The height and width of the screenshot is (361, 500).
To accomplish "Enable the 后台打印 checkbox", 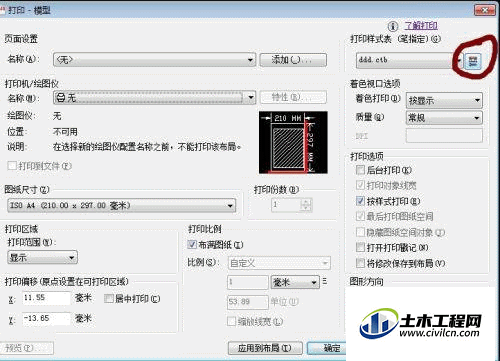I will click(360, 170).
